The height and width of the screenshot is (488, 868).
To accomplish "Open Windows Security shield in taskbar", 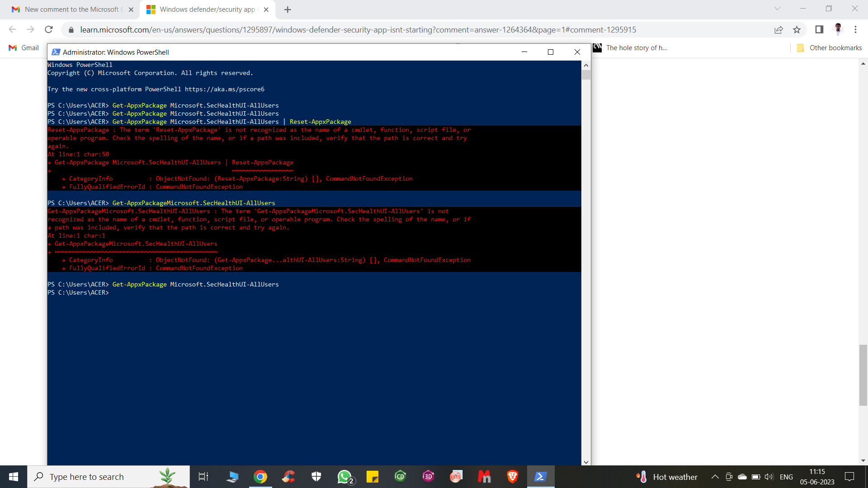I will click(316, 477).
